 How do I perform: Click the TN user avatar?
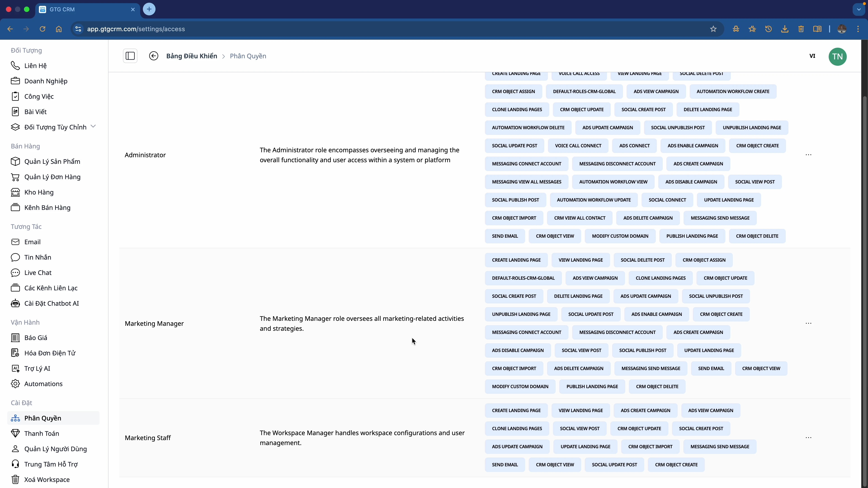837,56
